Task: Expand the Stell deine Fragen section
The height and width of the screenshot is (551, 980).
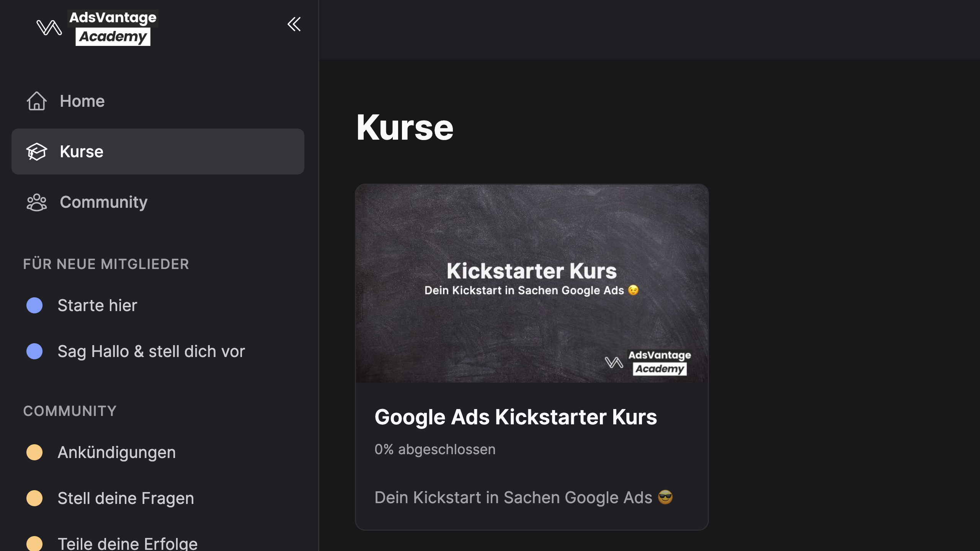Action: 126,499
